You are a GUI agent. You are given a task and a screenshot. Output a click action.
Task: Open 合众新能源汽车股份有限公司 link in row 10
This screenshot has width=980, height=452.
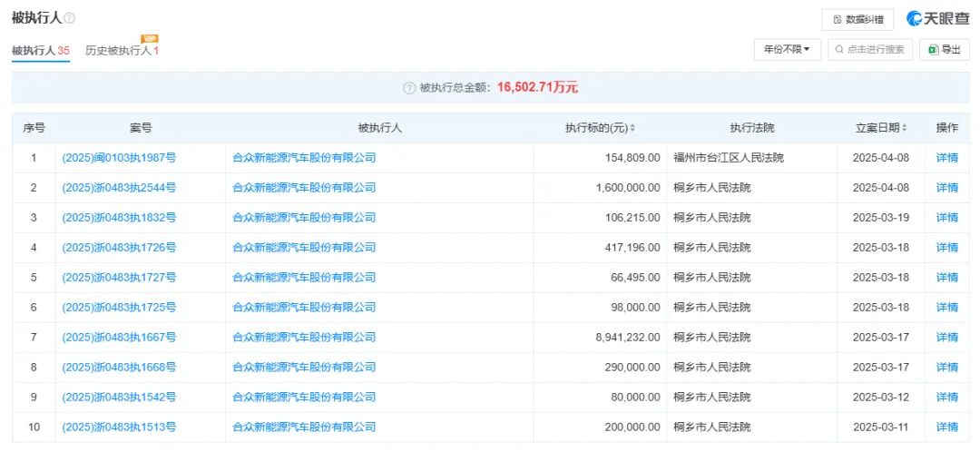(304, 427)
